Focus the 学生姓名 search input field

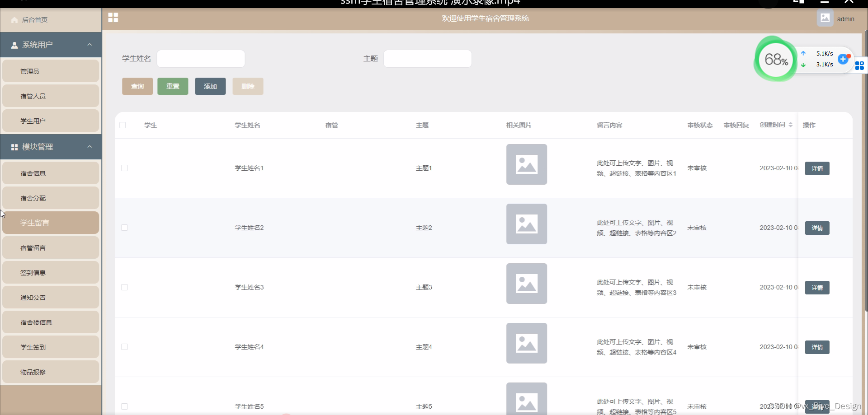coord(201,59)
